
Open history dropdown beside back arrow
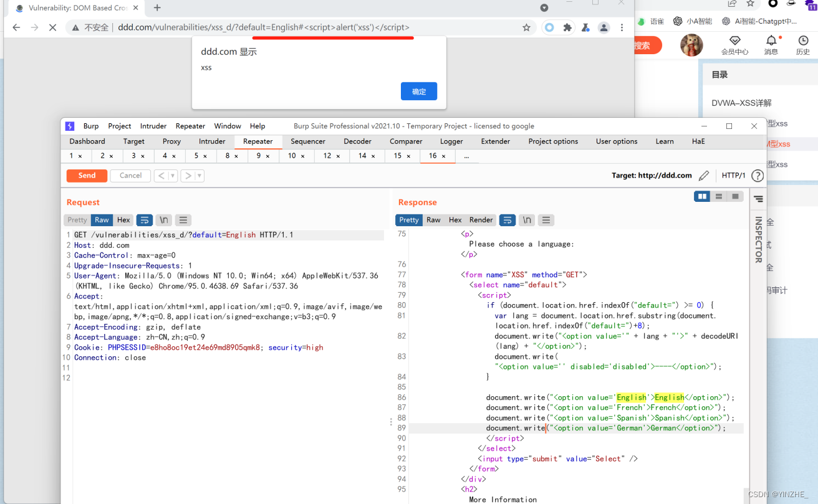coord(173,176)
